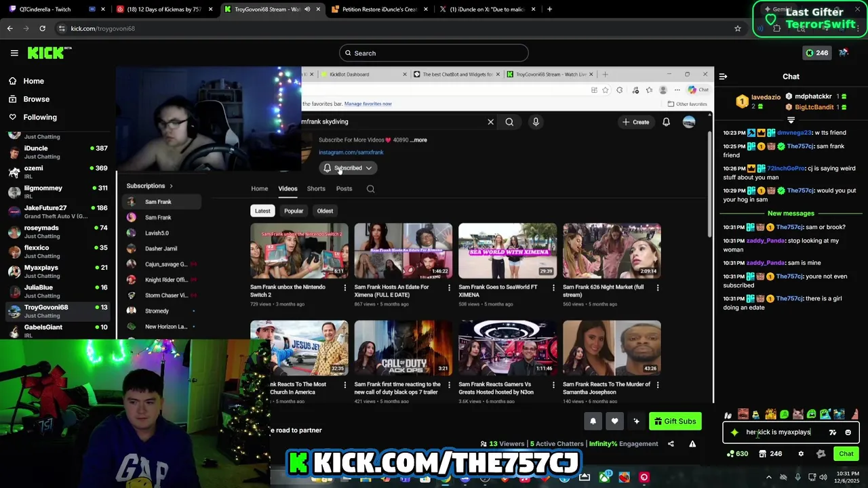Open Sea World with Ximena video thumbnail
The width and height of the screenshot is (868, 488).
[x=507, y=251]
